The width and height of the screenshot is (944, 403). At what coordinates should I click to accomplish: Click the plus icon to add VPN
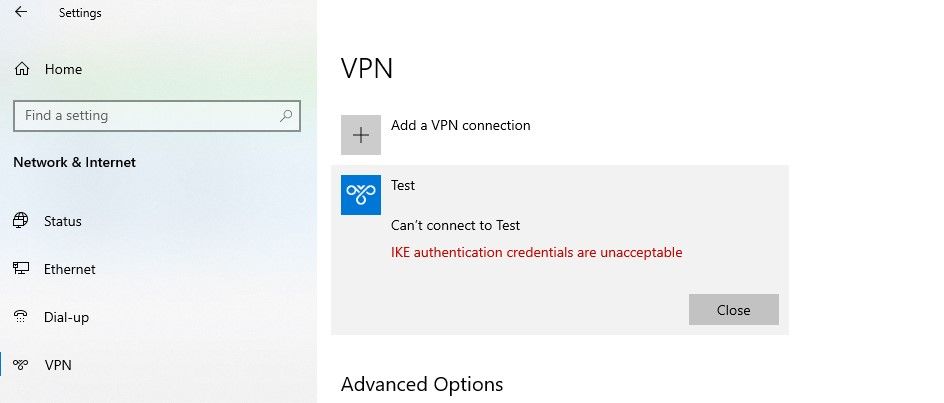tap(361, 135)
